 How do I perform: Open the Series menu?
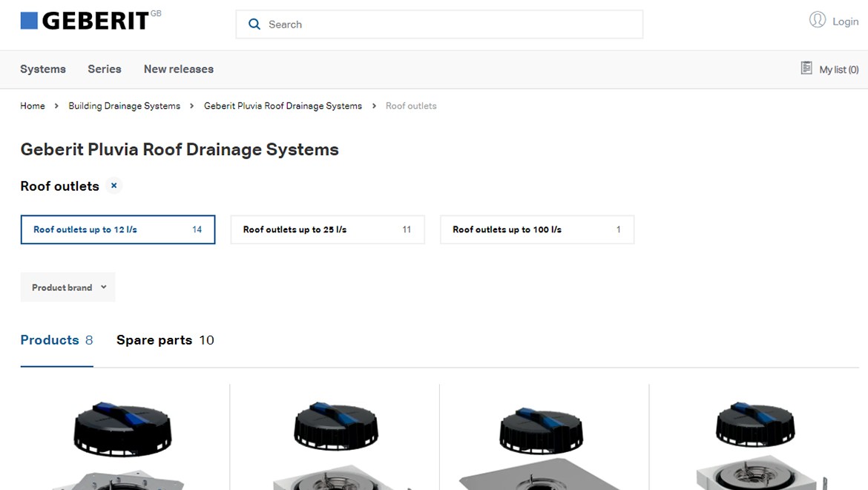tap(105, 69)
